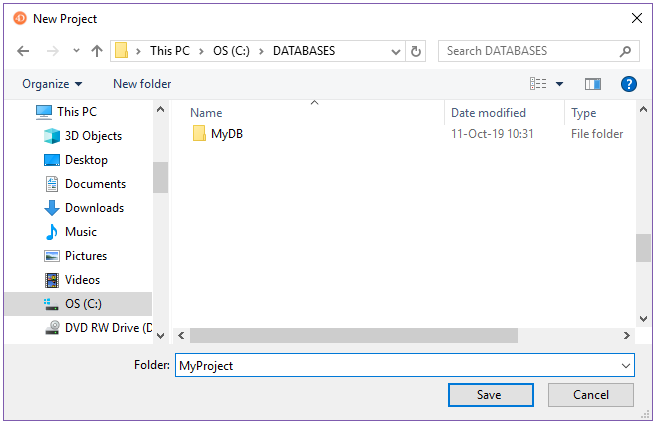Click the change view layout icon
The height and width of the screenshot is (425, 657).
538,84
